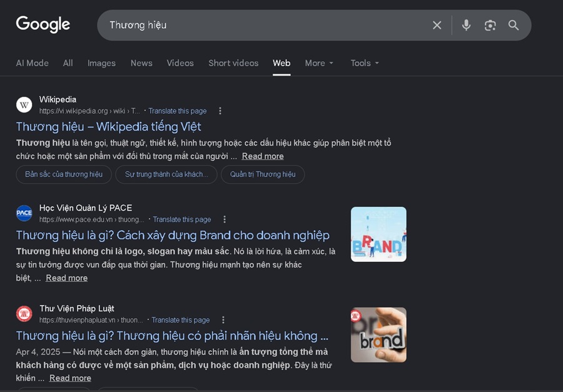Open the PACE Thương hiệu là gì result

point(173,236)
